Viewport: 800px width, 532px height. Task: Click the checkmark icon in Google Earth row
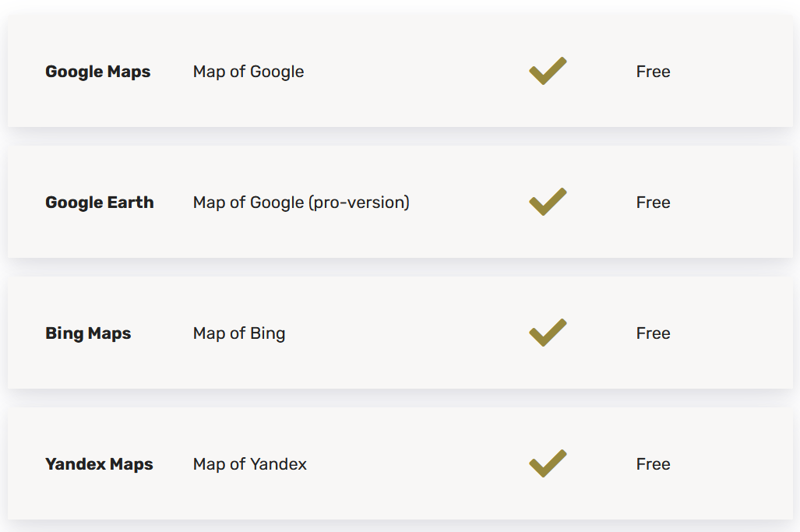548,202
